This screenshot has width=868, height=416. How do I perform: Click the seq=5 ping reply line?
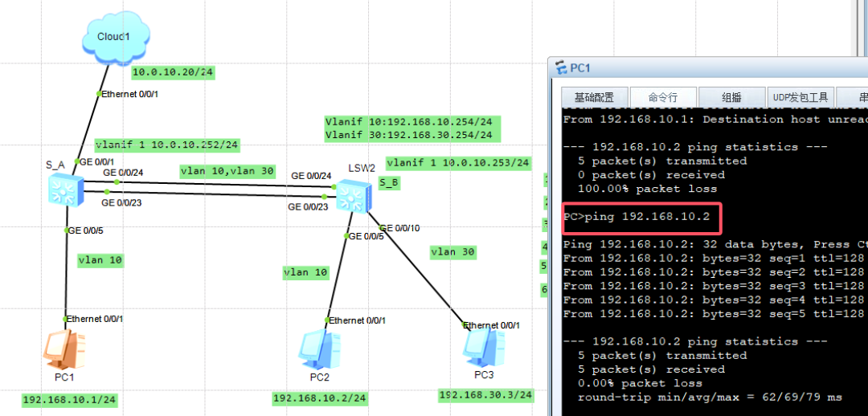coord(714,314)
